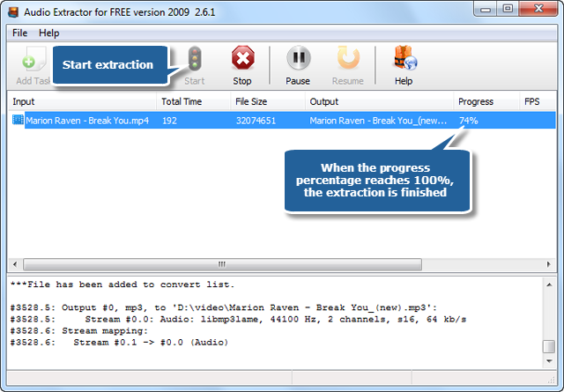
Task: Pause the extraction process
Action: pyautogui.click(x=298, y=65)
